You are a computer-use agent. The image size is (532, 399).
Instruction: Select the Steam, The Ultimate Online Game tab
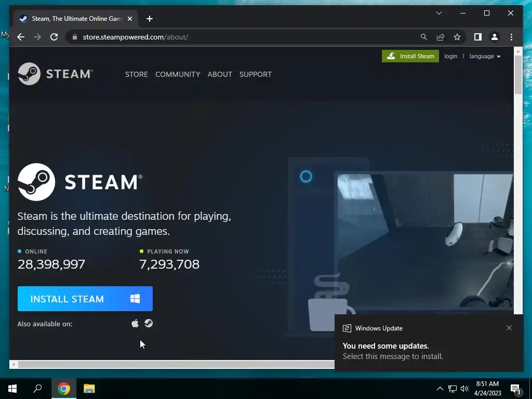coord(76,19)
